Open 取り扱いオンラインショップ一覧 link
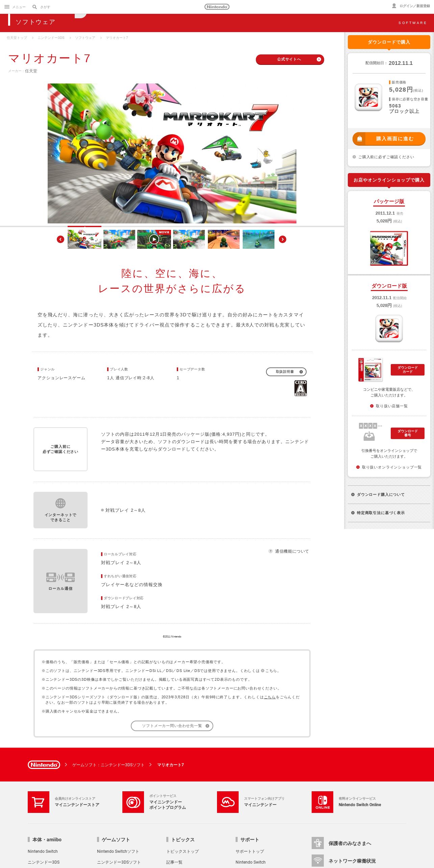This screenshot has height=868, width=434. coord(391,467)
